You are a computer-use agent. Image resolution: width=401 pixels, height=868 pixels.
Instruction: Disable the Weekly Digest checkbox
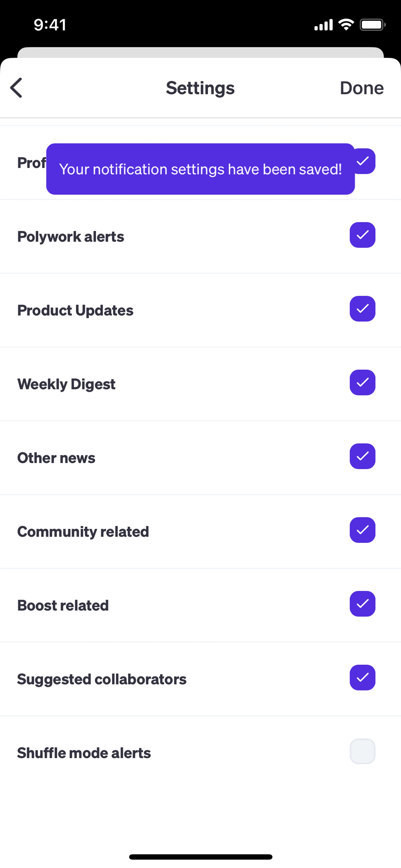pos(362,383)
